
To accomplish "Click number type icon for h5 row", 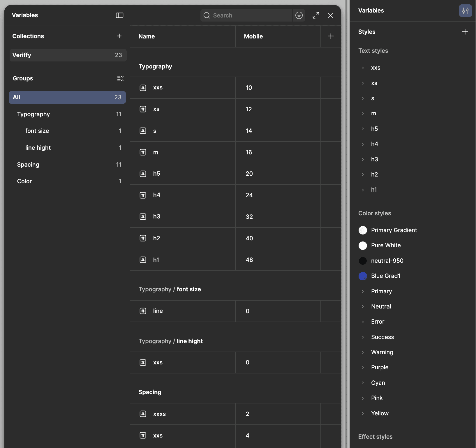I will point(143,174).
